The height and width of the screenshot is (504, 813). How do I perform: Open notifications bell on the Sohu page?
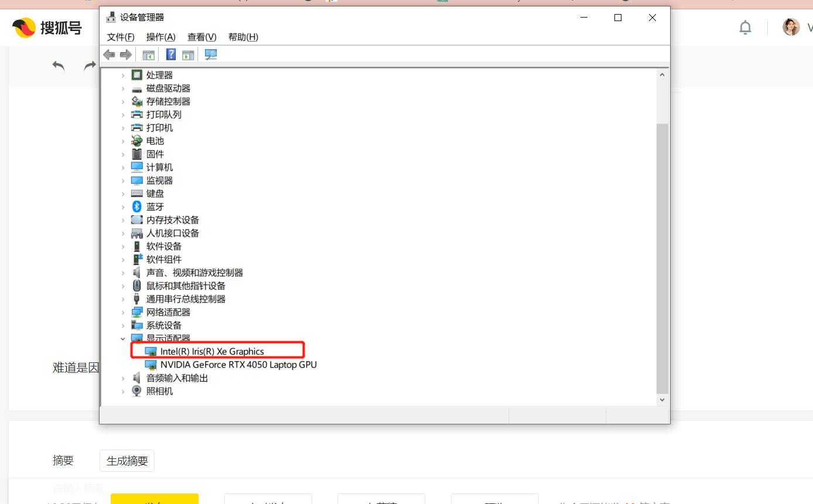[x=745, y=27]
